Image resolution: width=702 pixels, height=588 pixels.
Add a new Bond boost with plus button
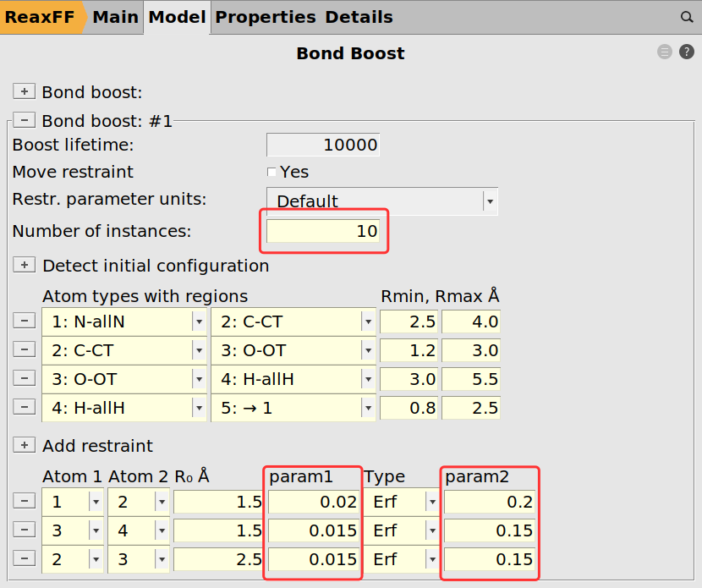click(x=25, y=91)
